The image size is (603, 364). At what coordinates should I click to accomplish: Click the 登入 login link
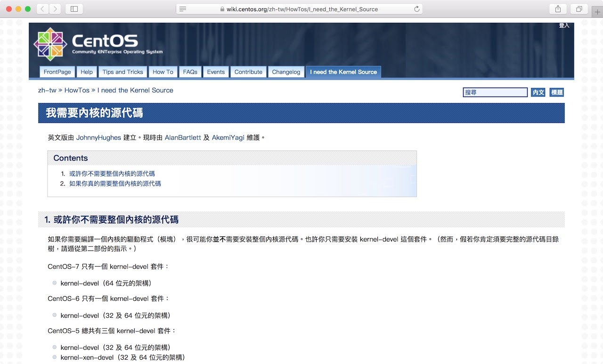coord(564,25)
